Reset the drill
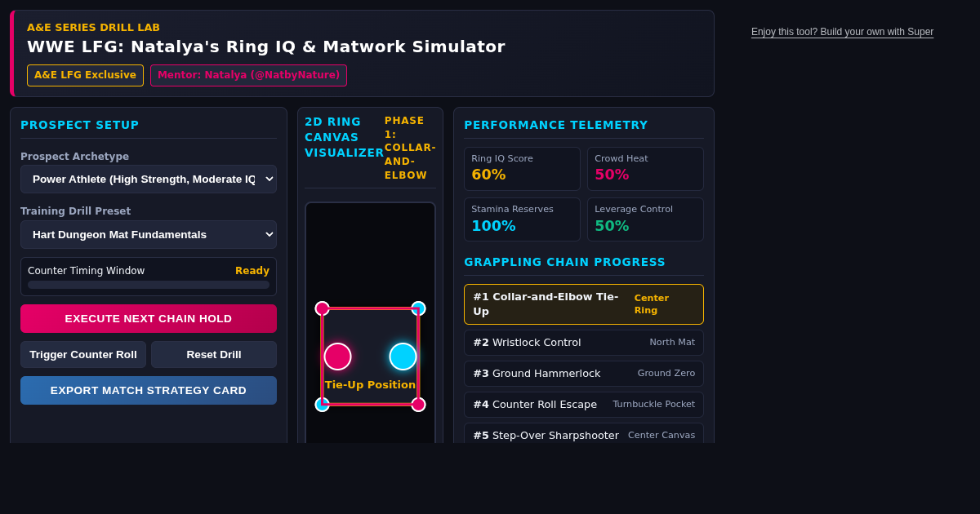980x514 pixels. pyautogui.click(x=214, y=354)
